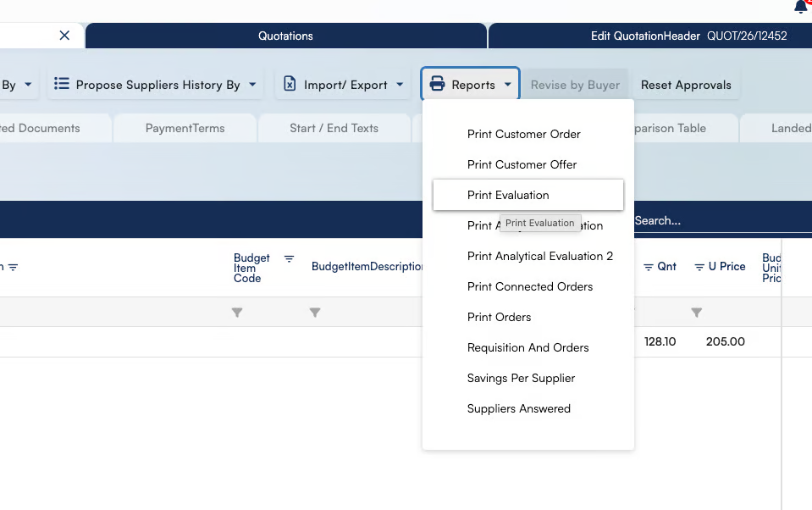Click the spreadsheet icon on Import/Export
This screenshot has height=510, width=812.
coord(290,85)
